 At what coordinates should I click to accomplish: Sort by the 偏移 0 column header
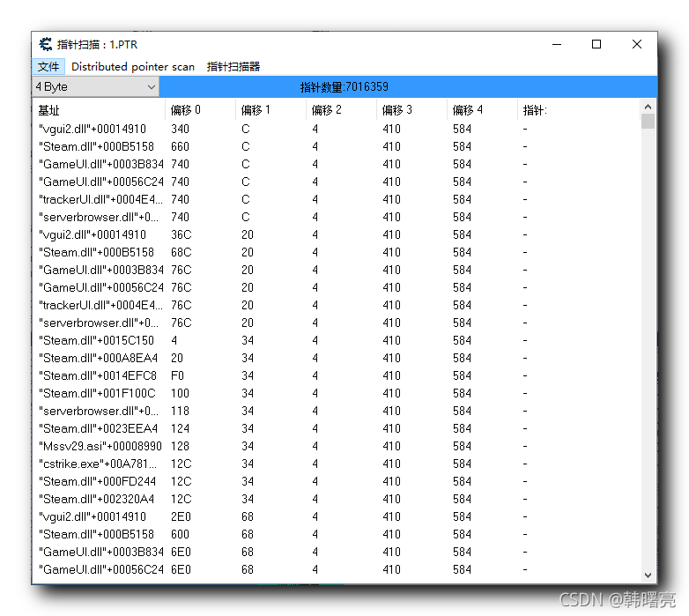pyautogui.click(x=200, y=110)
